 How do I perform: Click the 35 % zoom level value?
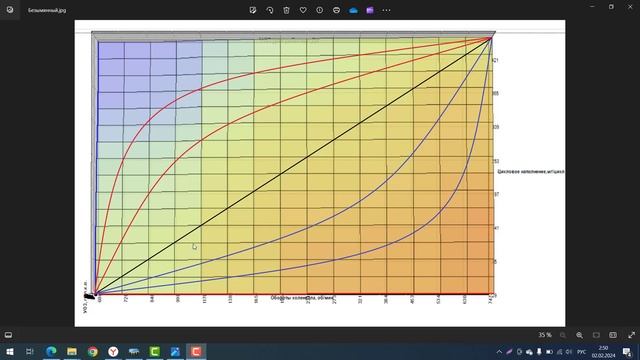pyautogui.click(x=544, y=335)
